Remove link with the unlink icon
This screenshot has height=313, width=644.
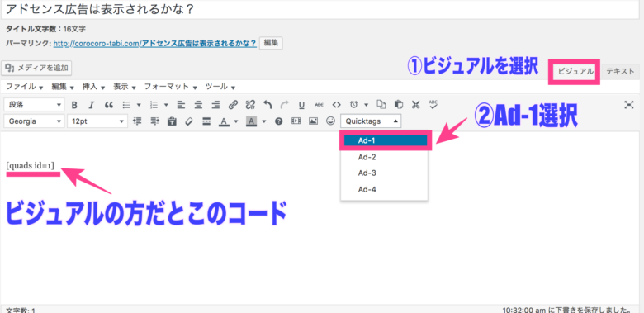(x=250, y=105)
